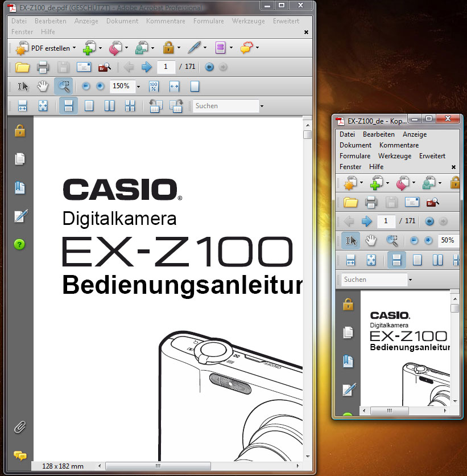Screen dimensions: 467x476
Task: Open security lock panel in large window sidebar
Action: coord(20,130)
